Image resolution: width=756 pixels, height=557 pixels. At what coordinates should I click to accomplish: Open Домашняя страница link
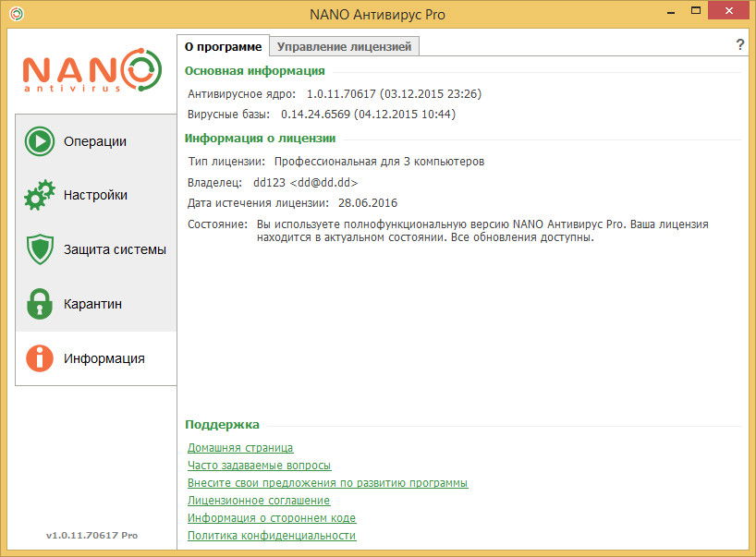pyautogui.click(x=240, y=448)
